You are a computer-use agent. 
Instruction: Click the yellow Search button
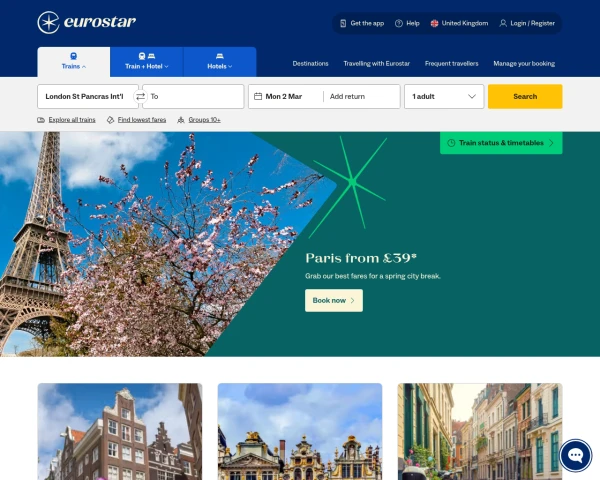(525, 96)
